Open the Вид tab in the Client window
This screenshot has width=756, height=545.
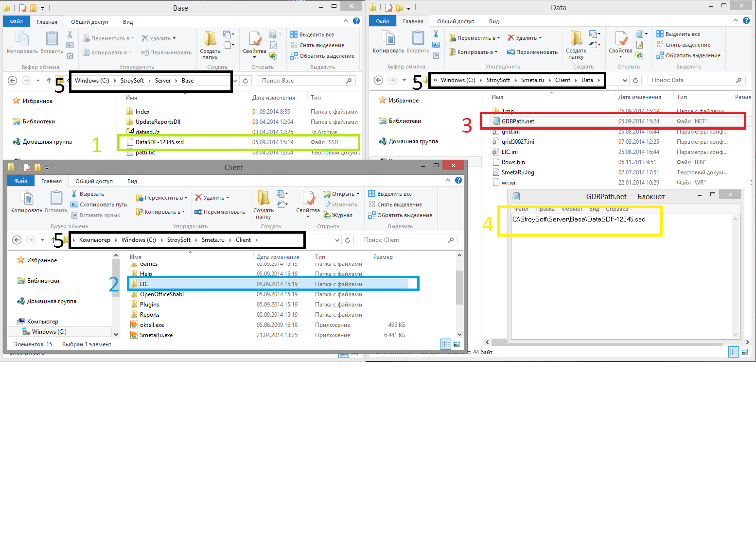tap(132, 181)
